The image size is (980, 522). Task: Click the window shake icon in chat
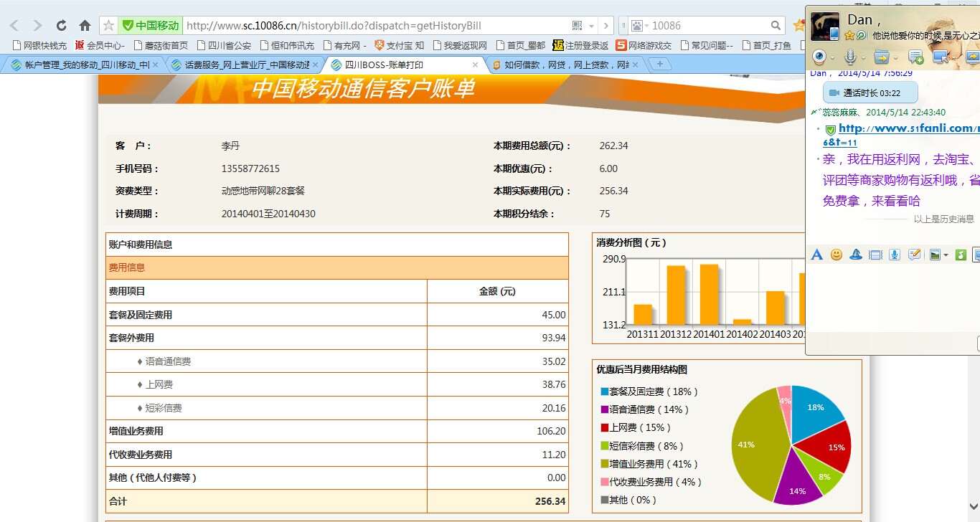tap(875, 255)
